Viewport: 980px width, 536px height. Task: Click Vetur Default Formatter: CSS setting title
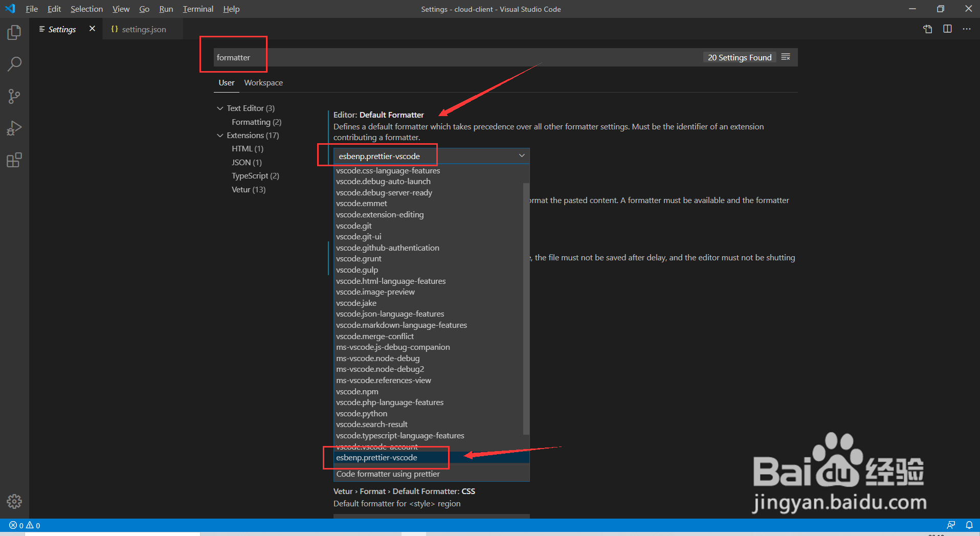tap(404, 491)
